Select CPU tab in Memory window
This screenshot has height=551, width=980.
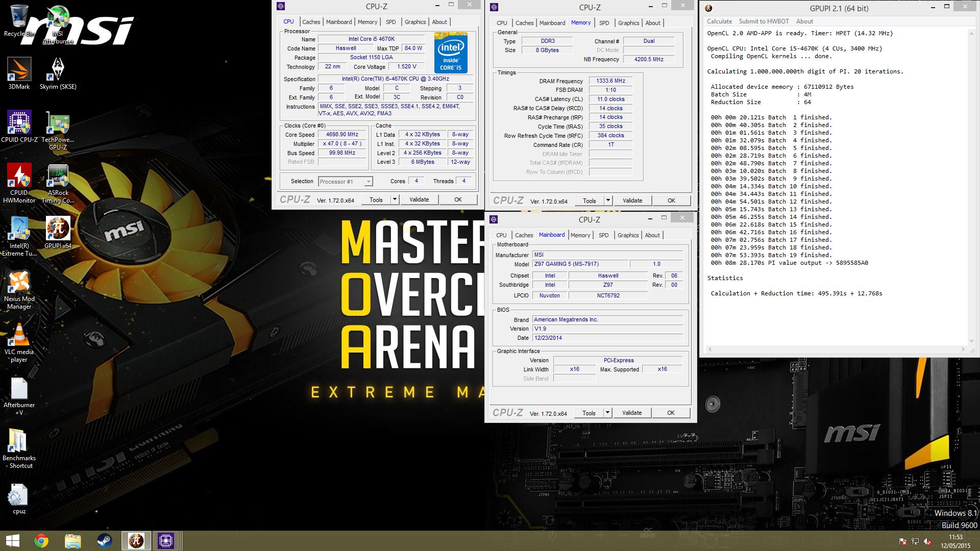502,23
